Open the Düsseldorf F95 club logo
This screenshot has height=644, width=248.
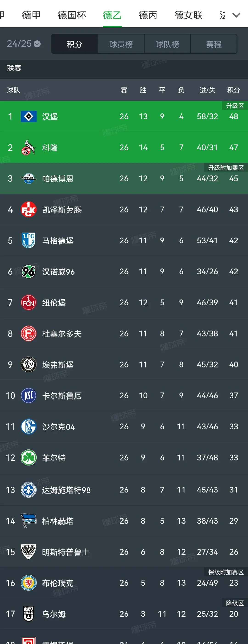coord(28,333)
